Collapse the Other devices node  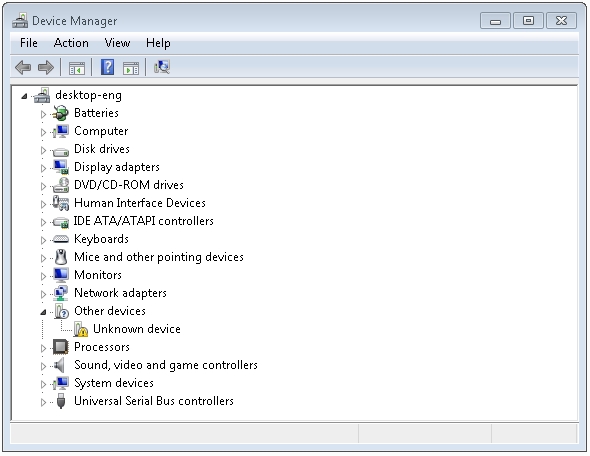[43, 312]
